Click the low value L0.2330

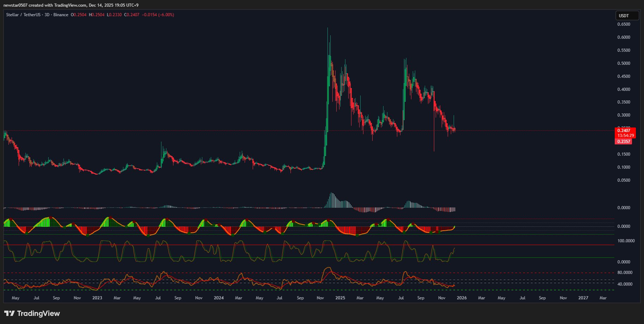pos(114,15)
